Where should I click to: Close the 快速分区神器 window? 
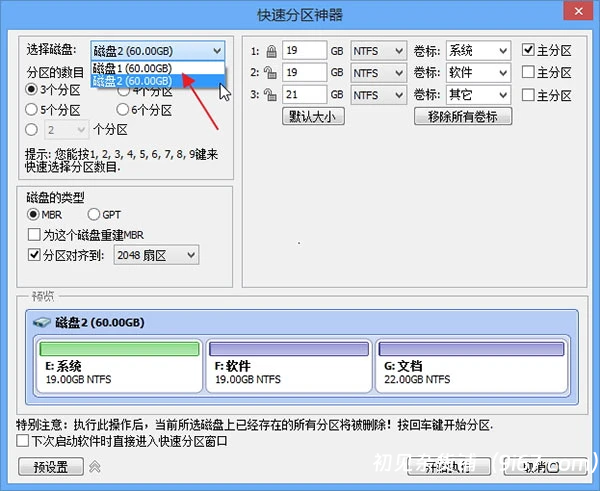pos(578,11)
